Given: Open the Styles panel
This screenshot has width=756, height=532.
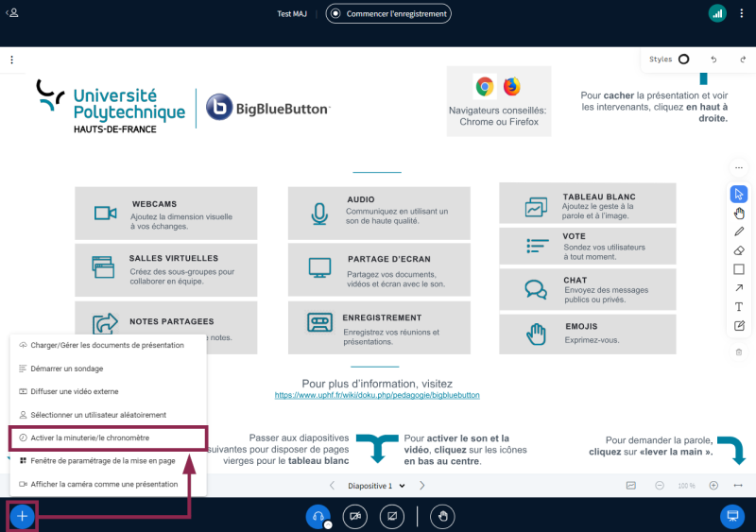Looking at the screenshot, I should coord(669,60).
